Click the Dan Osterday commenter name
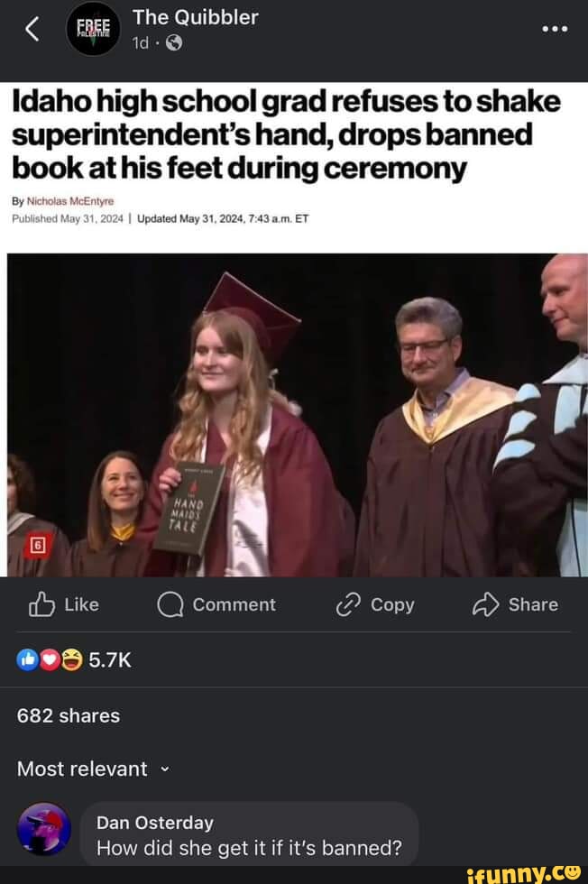Screen dimensions: 588x884 coord(155,822)
